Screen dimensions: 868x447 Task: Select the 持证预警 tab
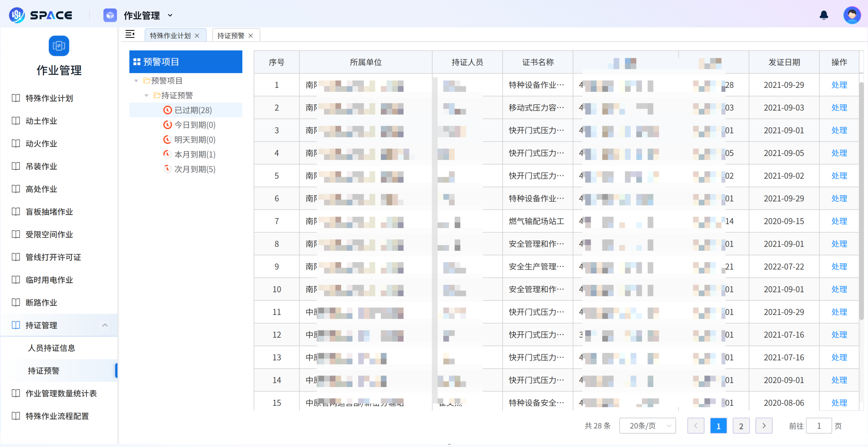(x=231, y=35)
